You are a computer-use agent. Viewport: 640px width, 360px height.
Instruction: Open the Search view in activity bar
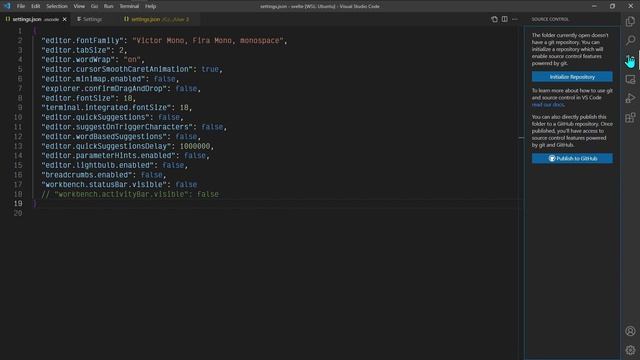pos(630,40)
